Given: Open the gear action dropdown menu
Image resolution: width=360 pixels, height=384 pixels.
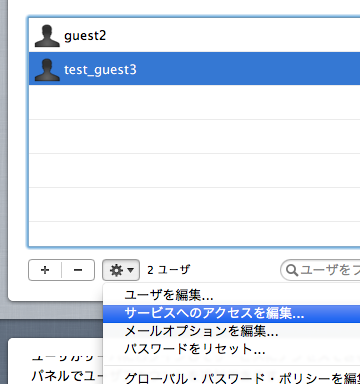Looking at the screenshot, I should coord(121,270).
